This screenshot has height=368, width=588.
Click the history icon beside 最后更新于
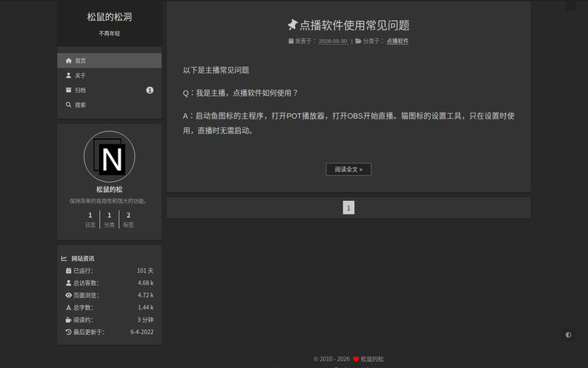[x=68, y=332]
